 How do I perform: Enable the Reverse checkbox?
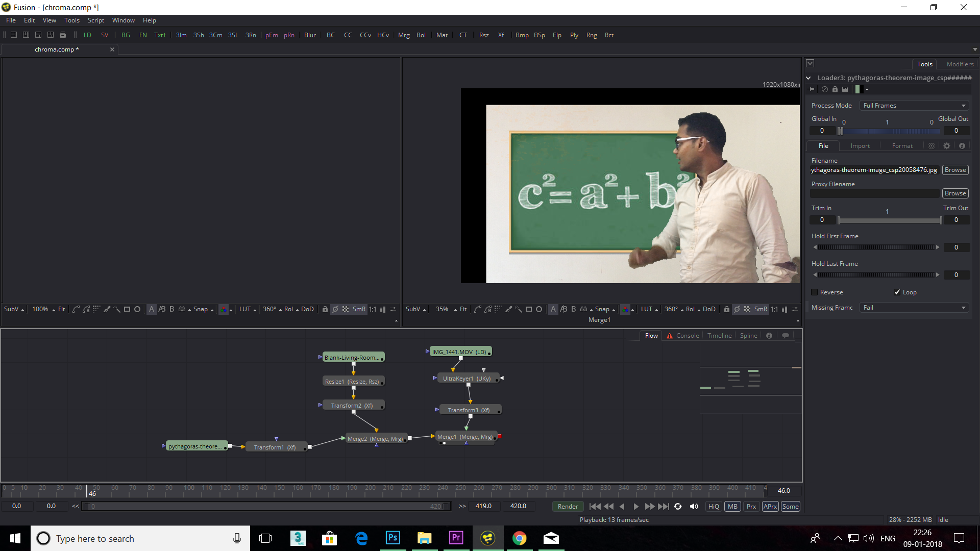click(815, 292)
